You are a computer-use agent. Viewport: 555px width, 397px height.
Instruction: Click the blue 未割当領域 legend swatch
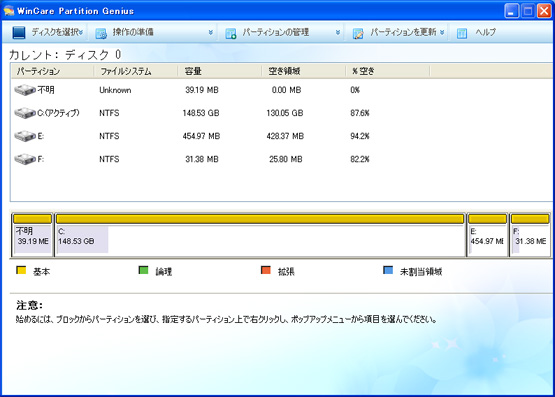388,270
